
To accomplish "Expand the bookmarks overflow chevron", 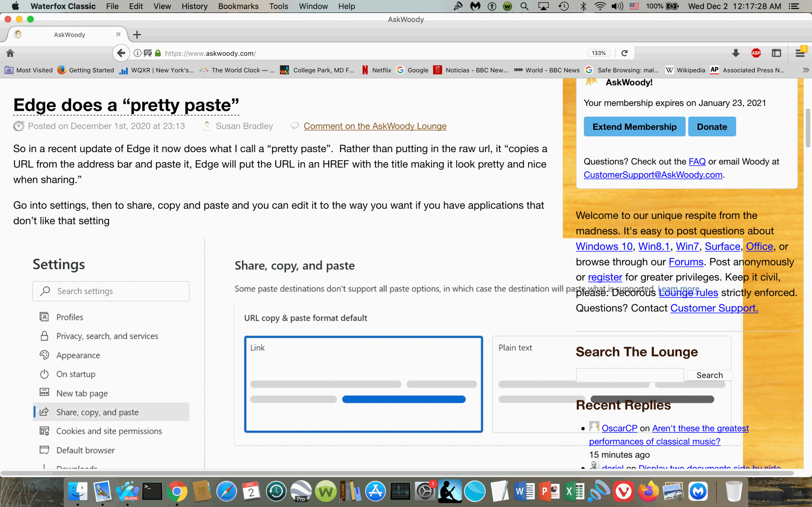I will [x=805, y=70].
